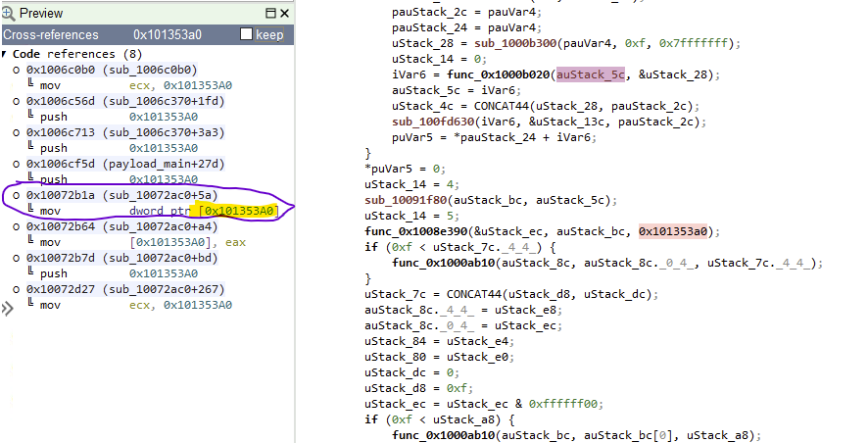This screenshot has width=868, height=443.
Task: Click the Cross-references header label
Action: point(51,35)
